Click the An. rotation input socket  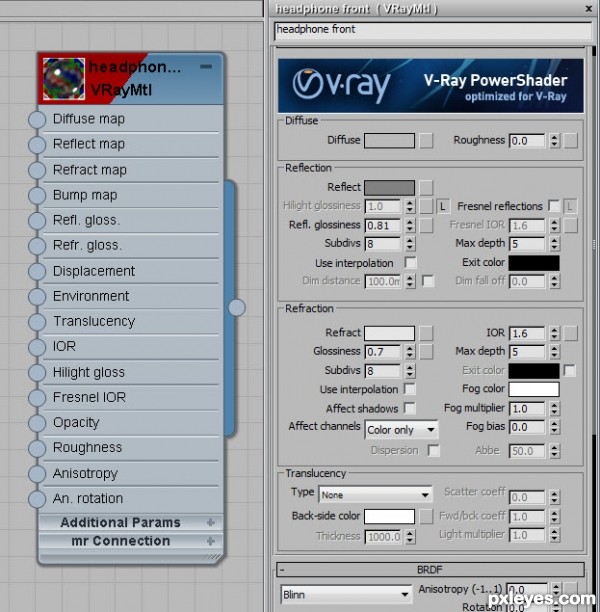[x=37, y=499]
